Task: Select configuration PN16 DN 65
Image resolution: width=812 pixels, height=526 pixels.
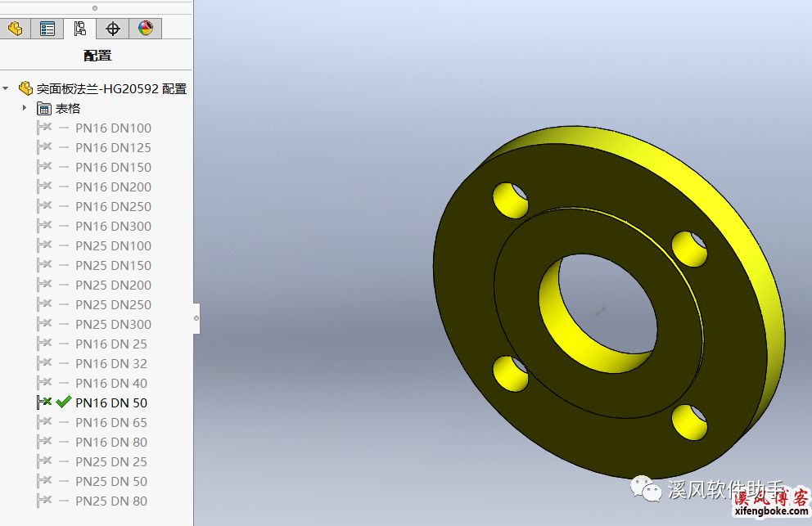Action: coord(111,422)
